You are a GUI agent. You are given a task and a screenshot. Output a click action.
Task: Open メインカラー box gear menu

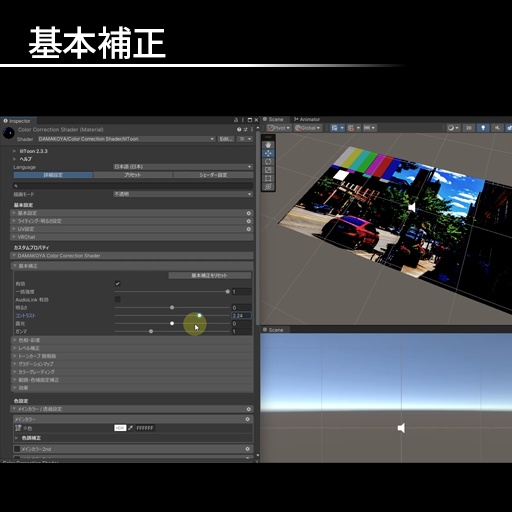[247, 419]
